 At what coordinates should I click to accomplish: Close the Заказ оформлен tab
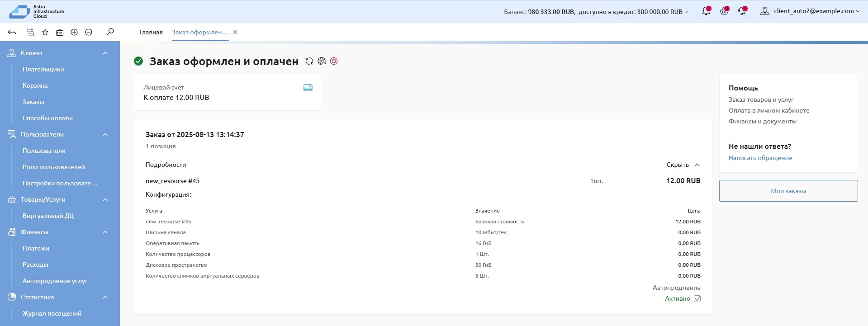235,32
